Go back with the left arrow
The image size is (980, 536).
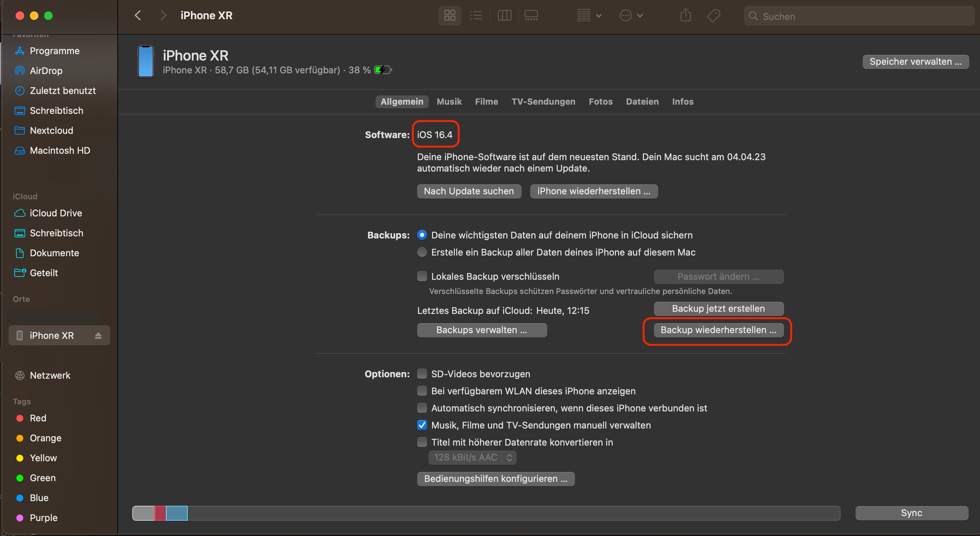click(x=138, y=16)
